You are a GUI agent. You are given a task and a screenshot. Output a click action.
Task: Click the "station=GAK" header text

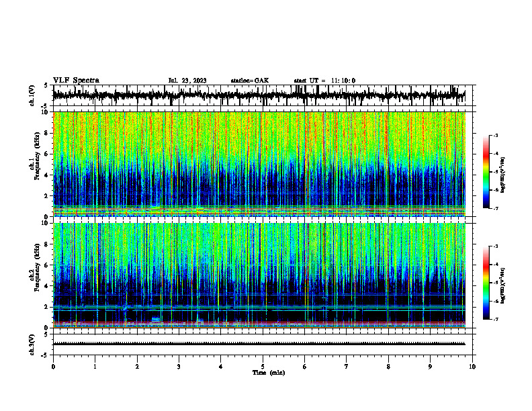pos(250,81)
